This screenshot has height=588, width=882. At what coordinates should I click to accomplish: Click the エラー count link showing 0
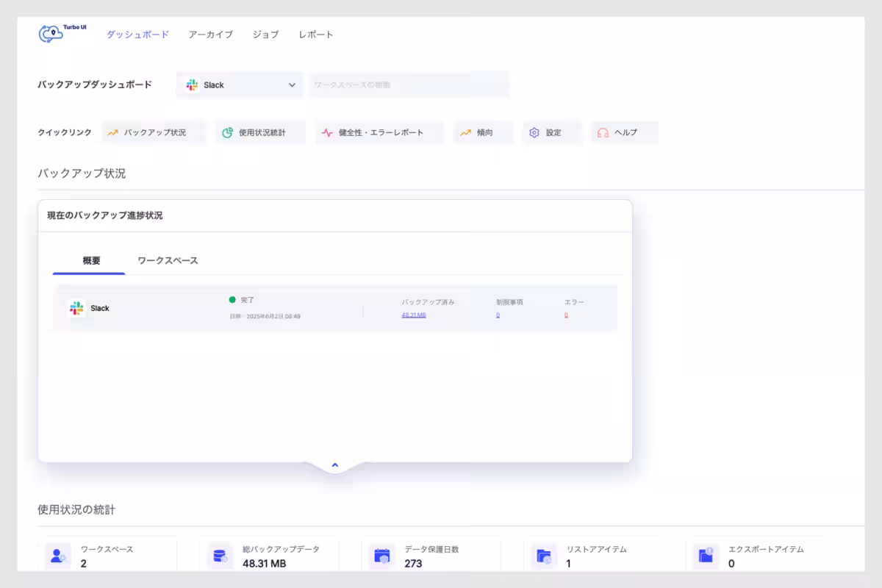pos(567,315)
